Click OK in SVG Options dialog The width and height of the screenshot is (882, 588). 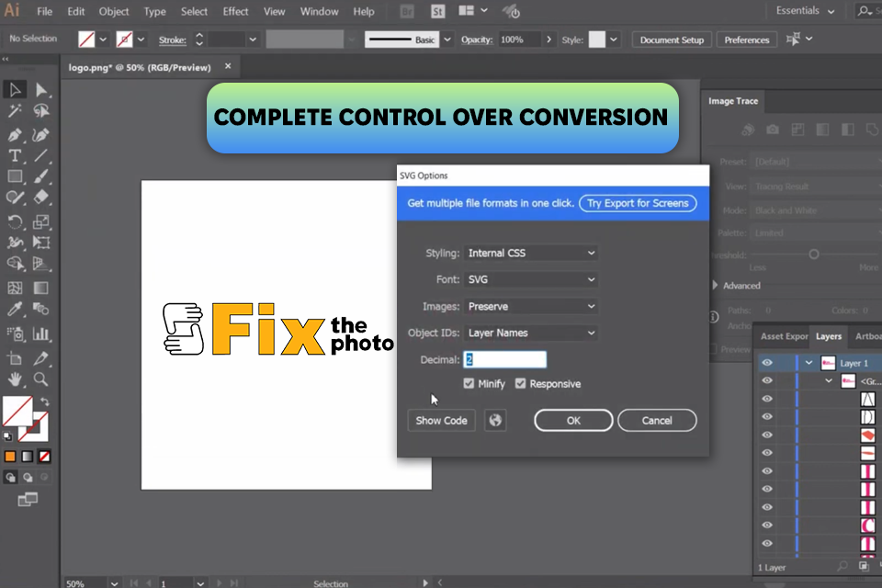click(x=573, y=420)
